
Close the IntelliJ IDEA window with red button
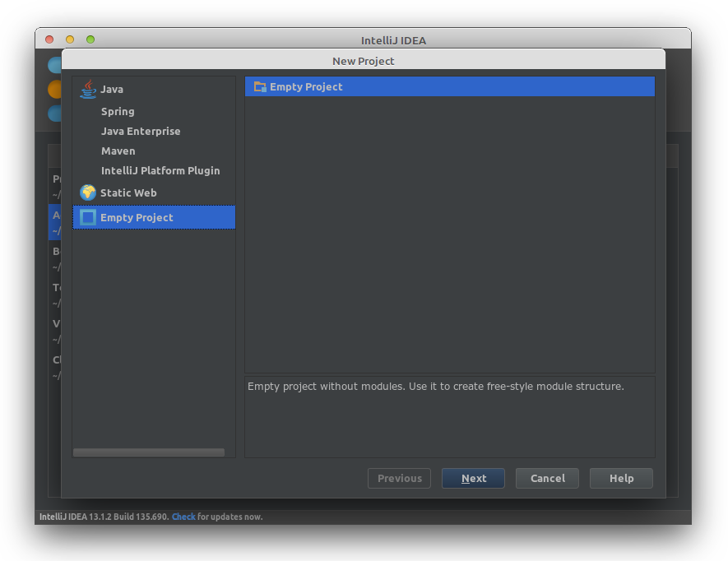click(x=49, y=39)
